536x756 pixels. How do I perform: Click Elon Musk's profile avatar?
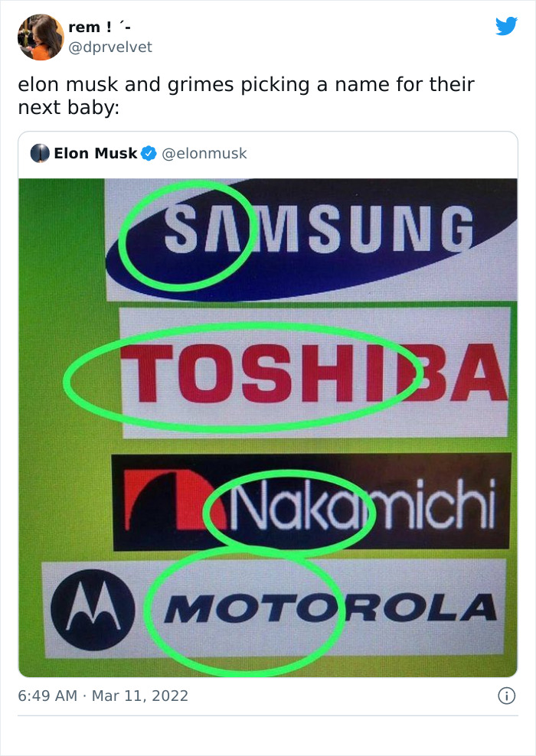(40, 152)
